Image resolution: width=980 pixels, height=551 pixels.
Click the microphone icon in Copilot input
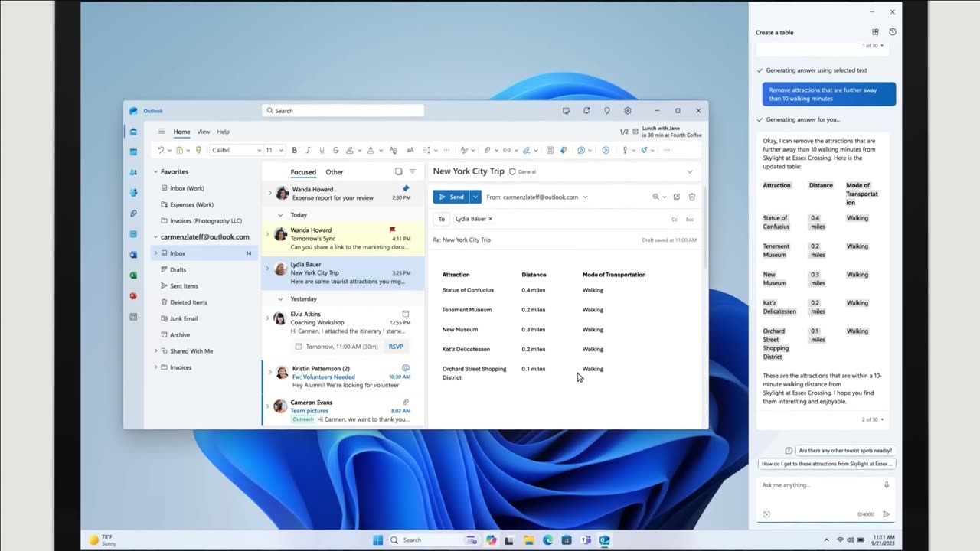pos(887,485)
